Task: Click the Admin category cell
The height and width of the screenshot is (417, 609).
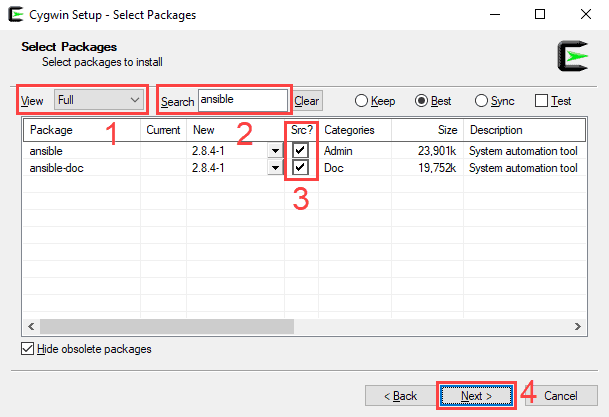Action: [338, 151]
